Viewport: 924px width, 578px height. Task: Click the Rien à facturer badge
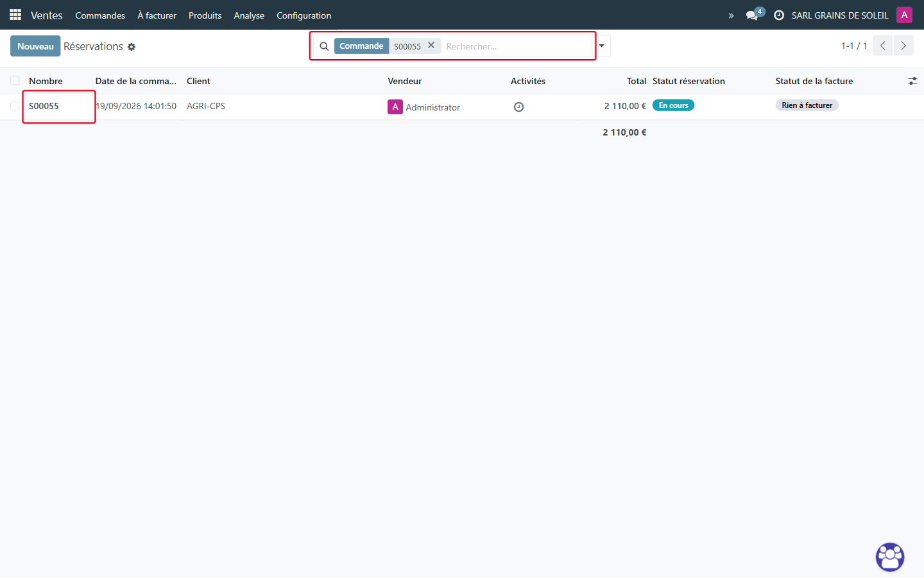pos(807,105)
